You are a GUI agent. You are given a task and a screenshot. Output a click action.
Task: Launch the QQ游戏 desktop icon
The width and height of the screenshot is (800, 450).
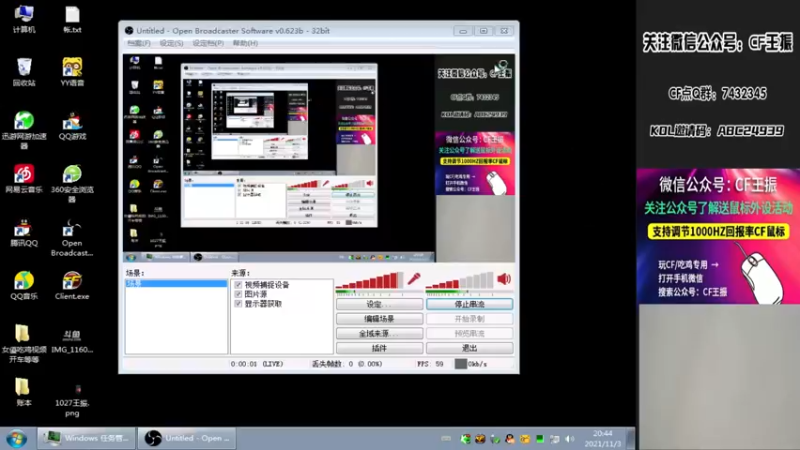point(72,126)
